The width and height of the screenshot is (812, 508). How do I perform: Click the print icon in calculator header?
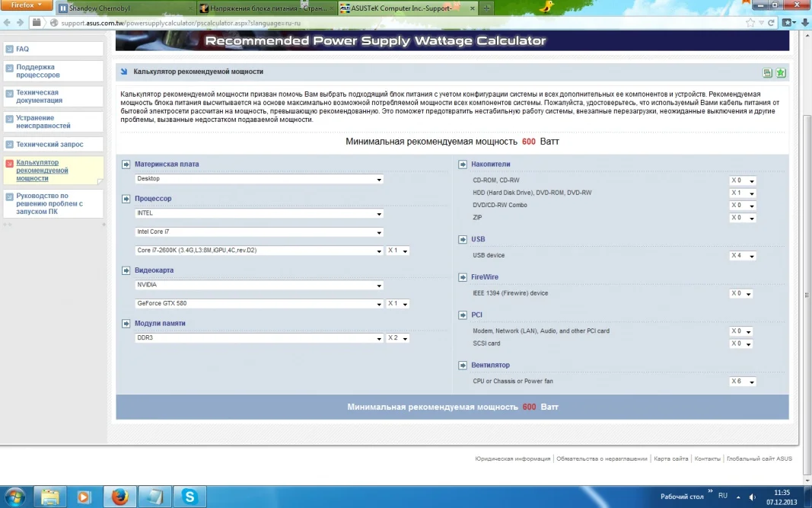(x=767, y=73)
